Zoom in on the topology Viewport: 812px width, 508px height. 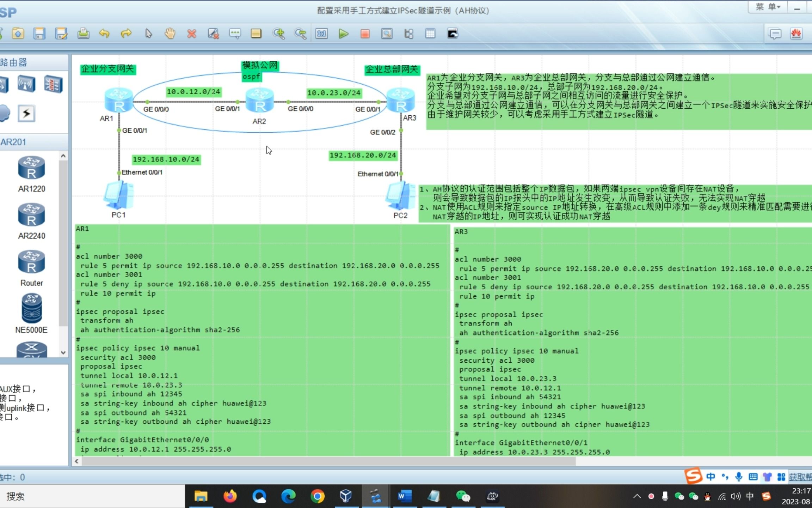278,34
